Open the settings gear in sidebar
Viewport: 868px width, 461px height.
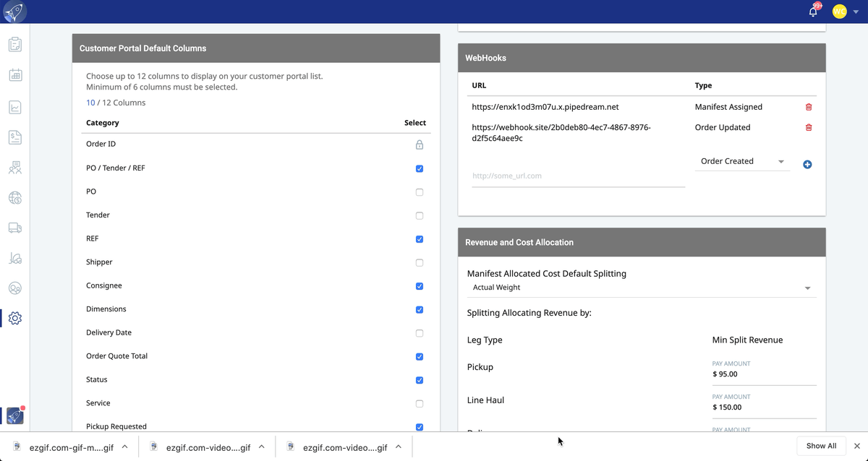[x=15, y=318]
